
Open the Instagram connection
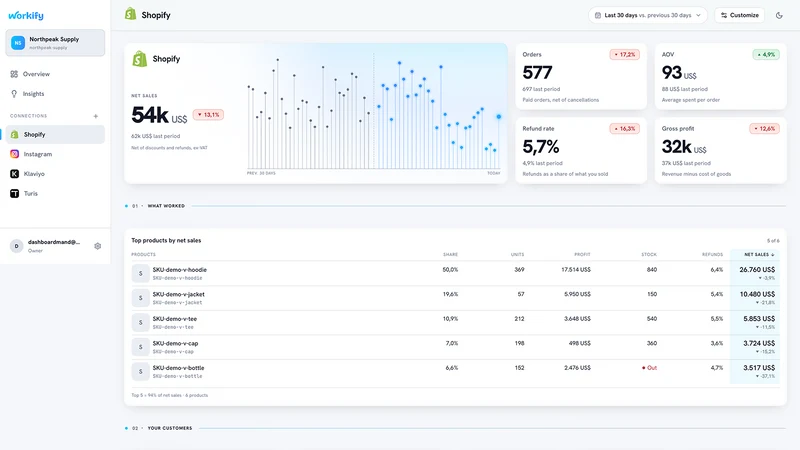(55, 154)
